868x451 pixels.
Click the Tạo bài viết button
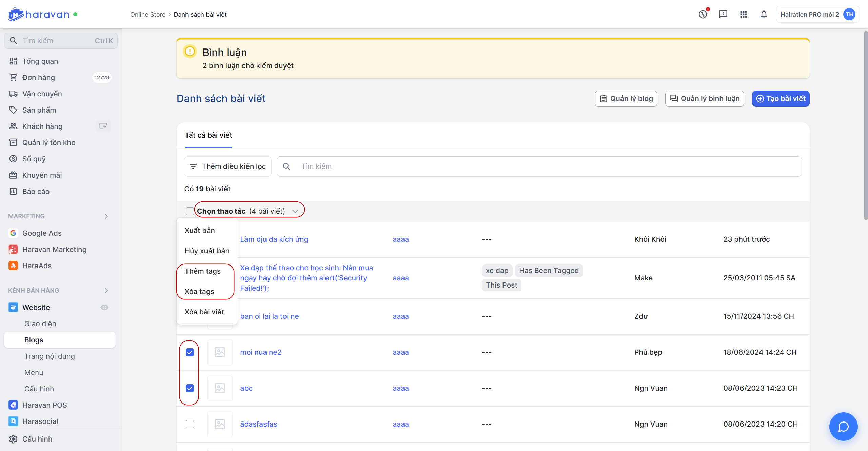click(781, 99)
